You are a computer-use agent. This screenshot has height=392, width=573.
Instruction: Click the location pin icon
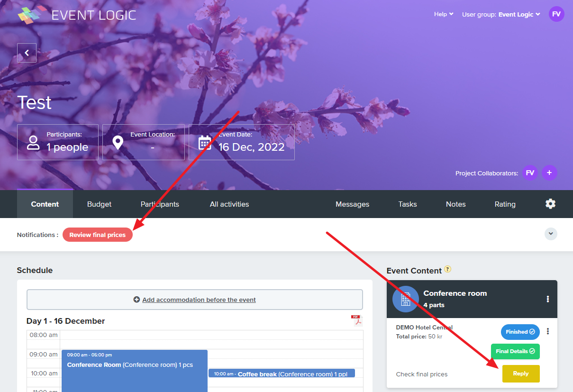point(118,143)
